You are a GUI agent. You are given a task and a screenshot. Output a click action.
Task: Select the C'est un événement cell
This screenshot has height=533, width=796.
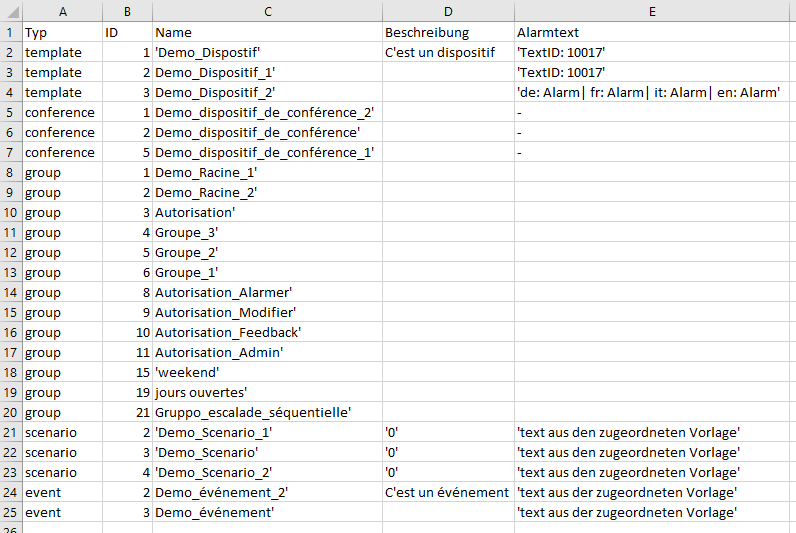[x=448, y=492]
